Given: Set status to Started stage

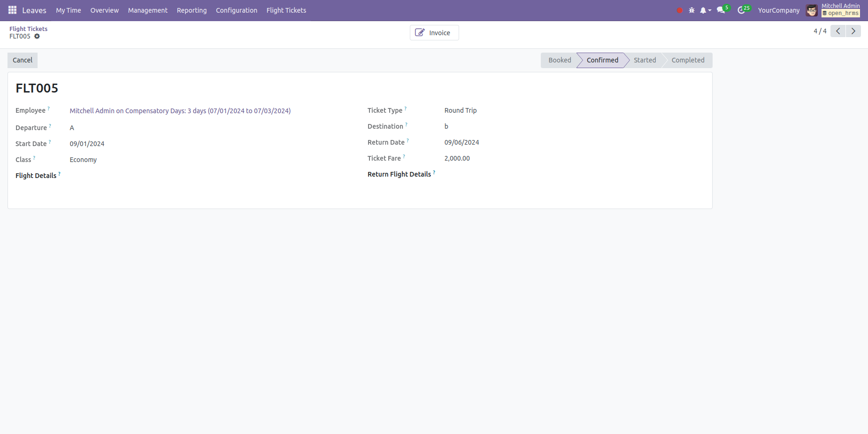Looking at the screenshot, I should click(x=645, y=60).
